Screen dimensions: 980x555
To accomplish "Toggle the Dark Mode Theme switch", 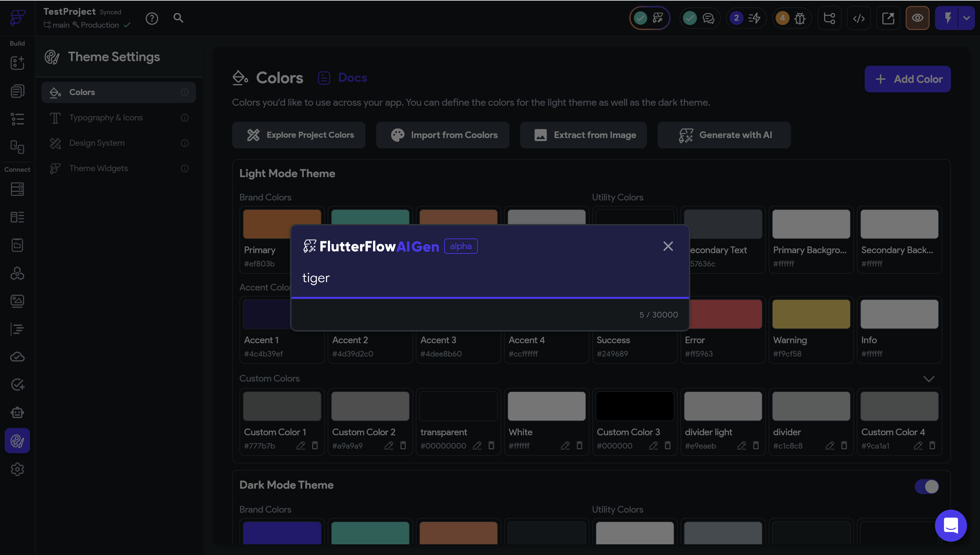I will [x=927, y=486].
